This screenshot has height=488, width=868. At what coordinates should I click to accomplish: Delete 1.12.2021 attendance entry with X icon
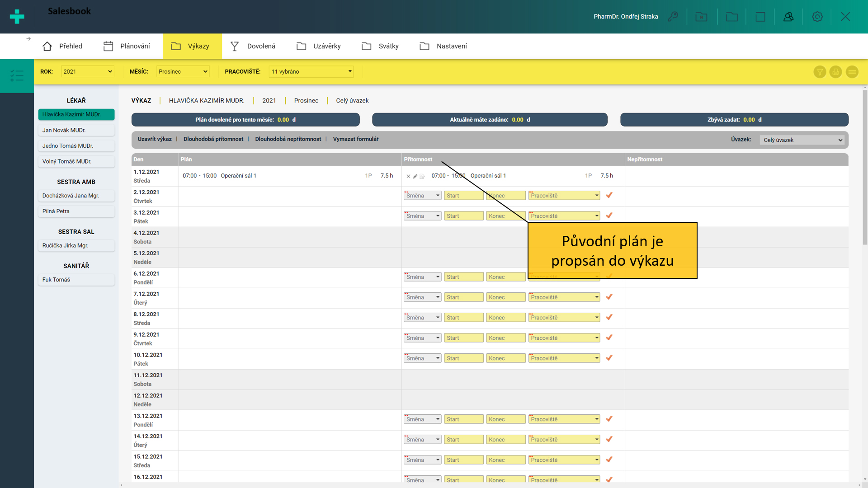408,176
